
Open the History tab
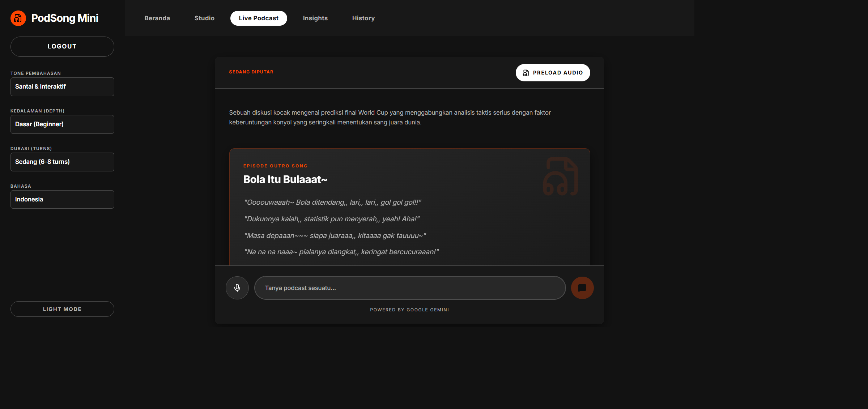(363, 18)
